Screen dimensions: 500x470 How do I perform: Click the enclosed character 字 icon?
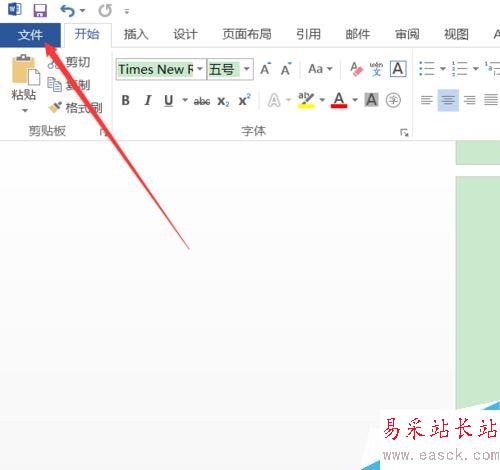coord(393,100)
